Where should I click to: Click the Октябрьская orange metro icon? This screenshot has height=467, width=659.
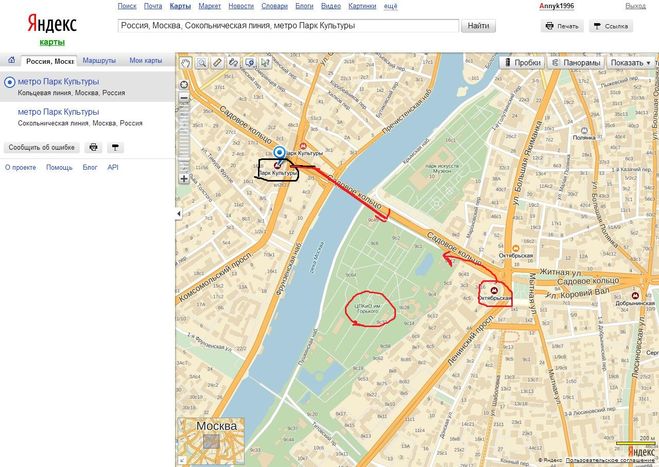click(x=516, y=248)
